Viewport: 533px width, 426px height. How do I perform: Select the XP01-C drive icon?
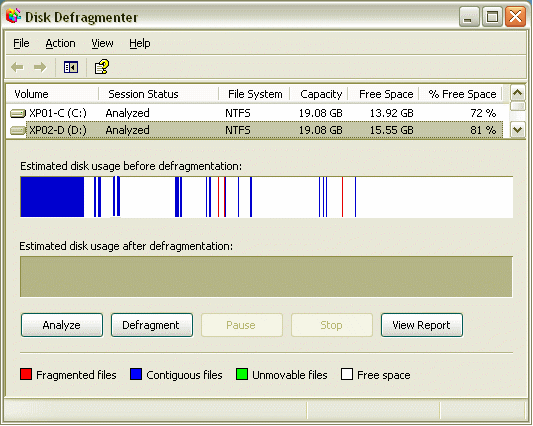coord(18,113)
